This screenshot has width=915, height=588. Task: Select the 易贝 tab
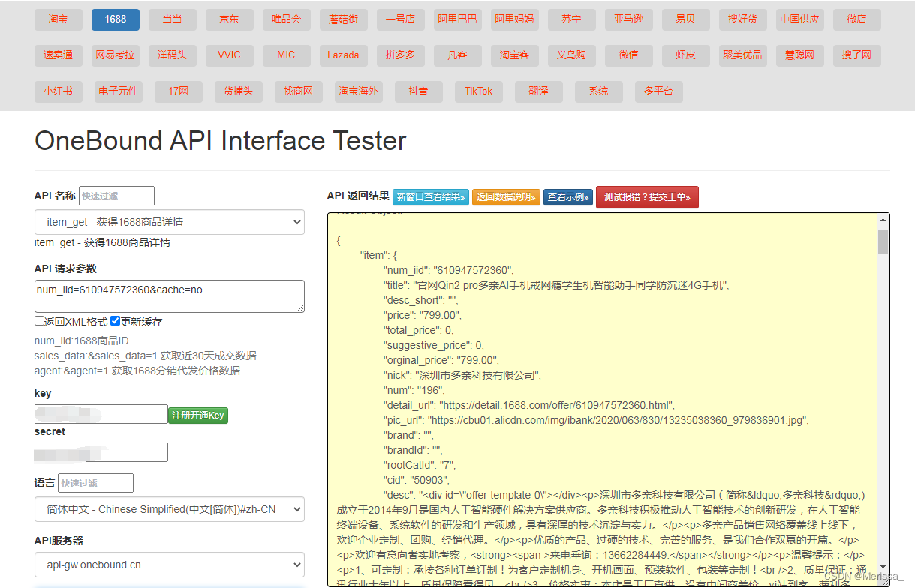(x=685, y=19)
